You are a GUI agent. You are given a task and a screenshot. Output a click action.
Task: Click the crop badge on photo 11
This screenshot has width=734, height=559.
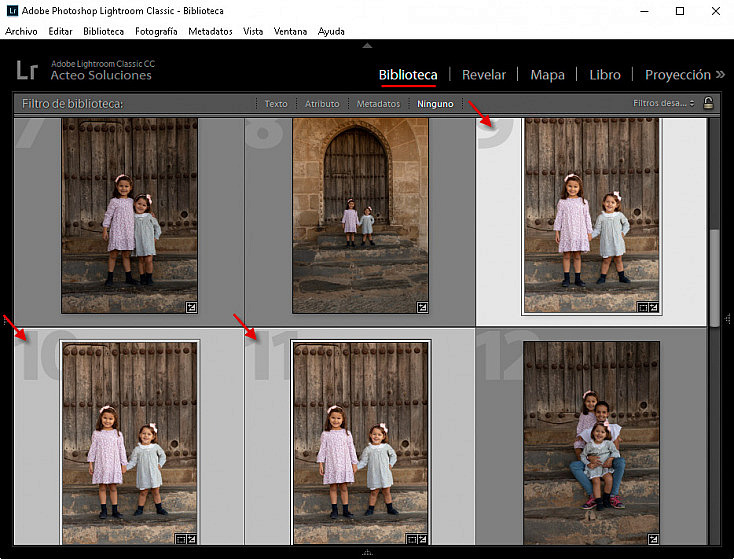411,539
